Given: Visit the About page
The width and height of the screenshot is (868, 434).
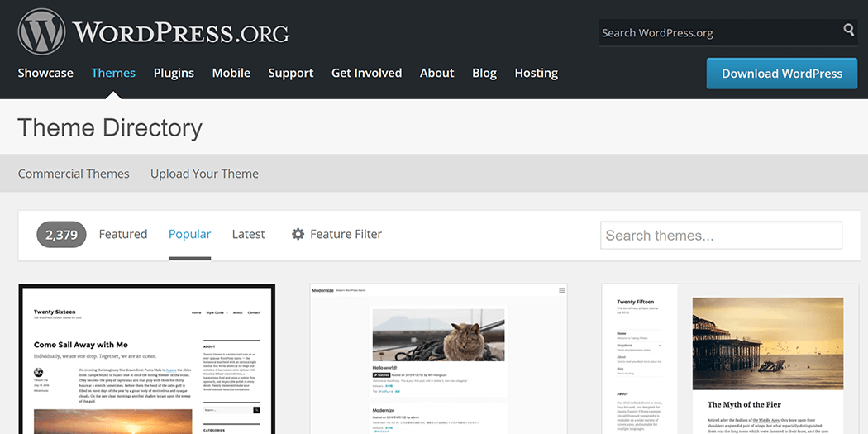Looking at the screenshot, I should tap(436, 73).
